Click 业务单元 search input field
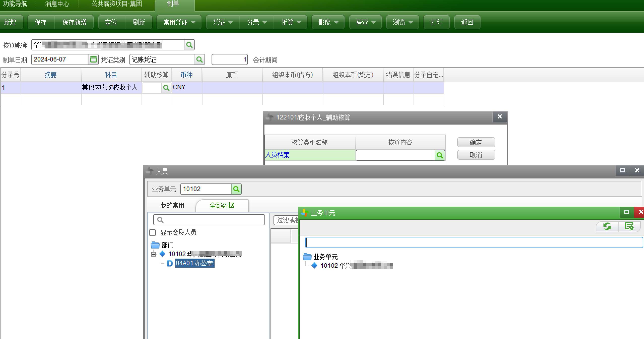The height and width of the screenshot is (339, 644). tap(474, 242)
